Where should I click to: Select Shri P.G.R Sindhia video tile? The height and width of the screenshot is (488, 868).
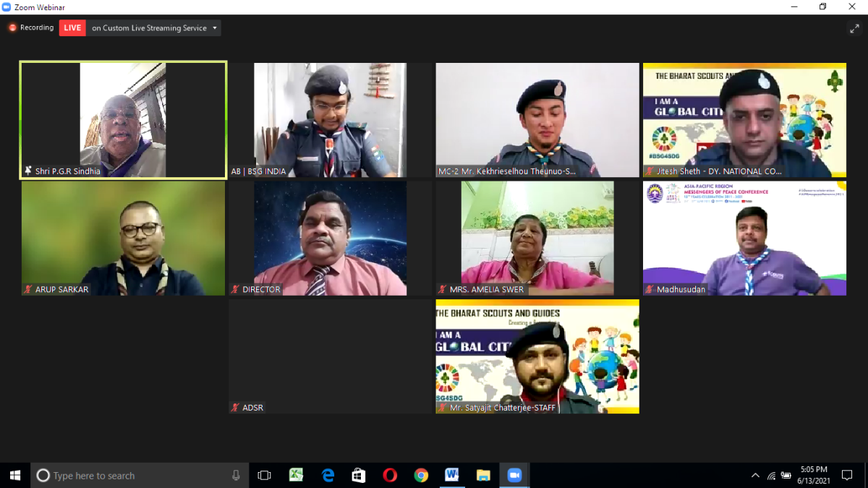(x=123, y=120)
